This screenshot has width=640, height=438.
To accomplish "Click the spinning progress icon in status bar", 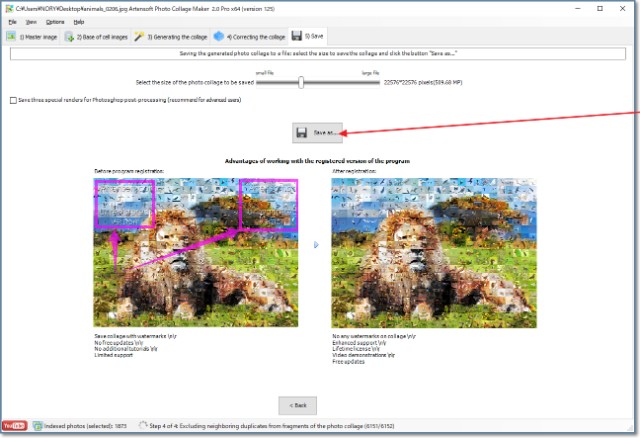I will coord(144,425).
